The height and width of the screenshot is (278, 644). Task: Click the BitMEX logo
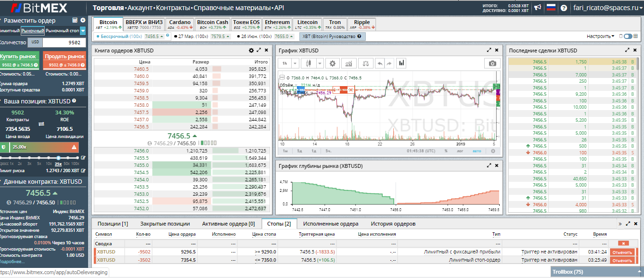pos(39,8)
